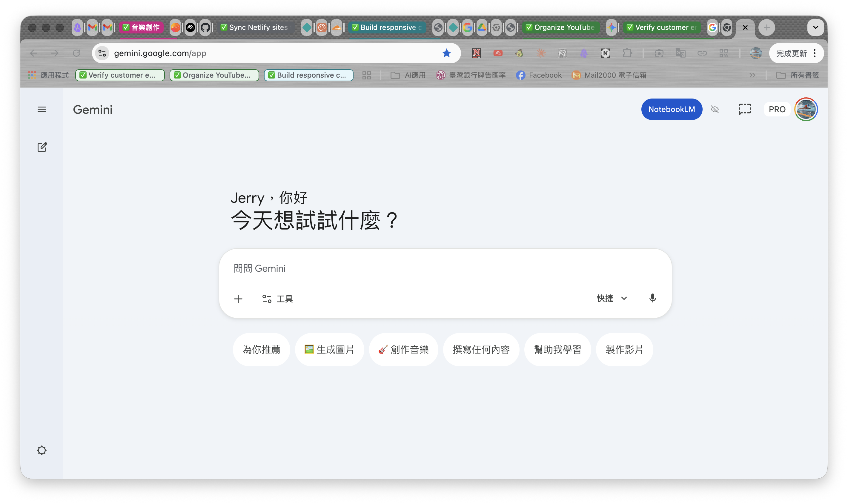Screen dimensions: 848x504
Task: Click the orange starburst extension icon
Action: coord(541,53)
